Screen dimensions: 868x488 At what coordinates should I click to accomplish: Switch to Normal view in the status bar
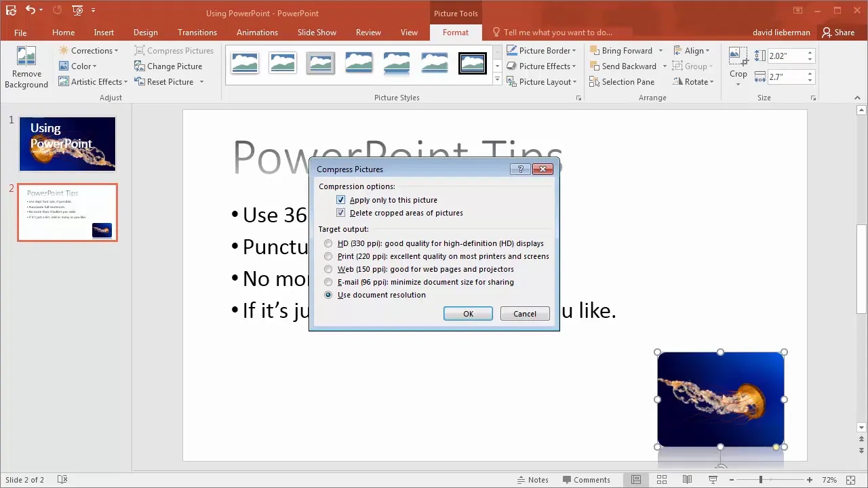(636, 480)
